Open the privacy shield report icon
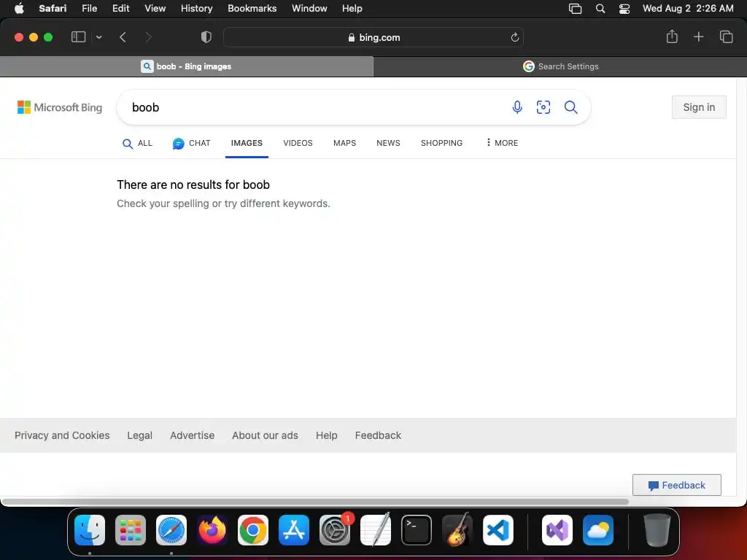 (206, 37)
